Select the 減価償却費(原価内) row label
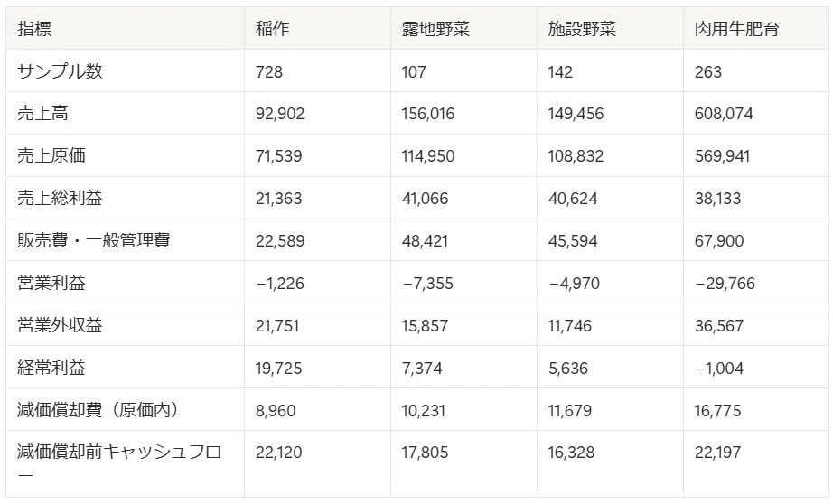This screenshot has height=504, width=833. [98, 410]
